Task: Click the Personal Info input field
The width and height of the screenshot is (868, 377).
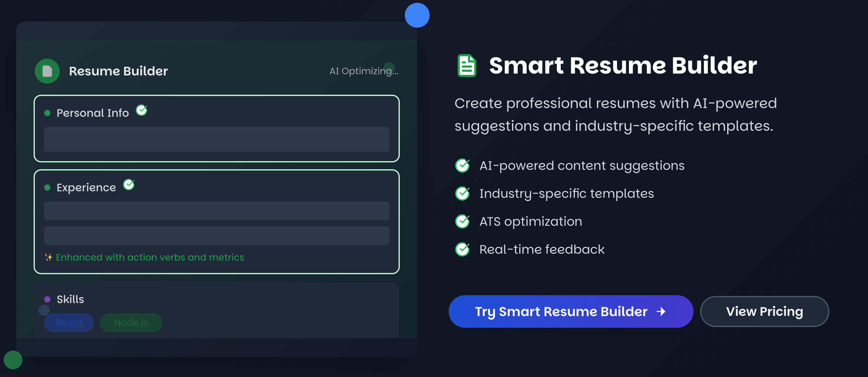Action: point(216,139)
